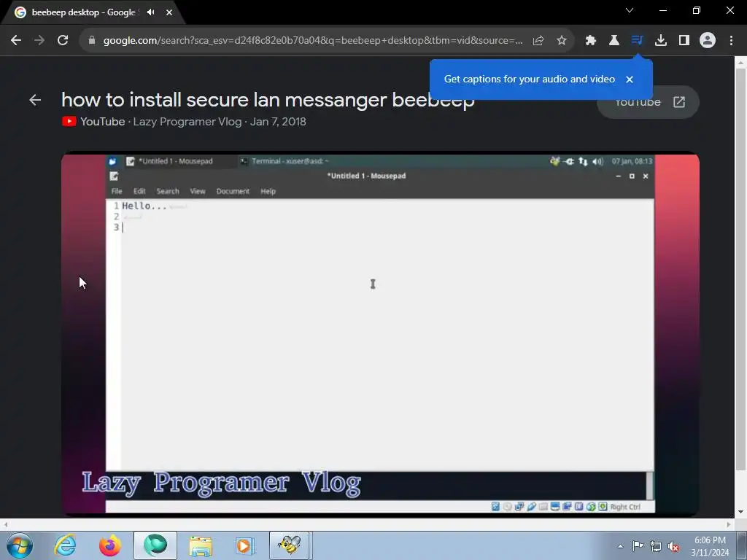Open the Chrome profile avatar

pos(708,41)
